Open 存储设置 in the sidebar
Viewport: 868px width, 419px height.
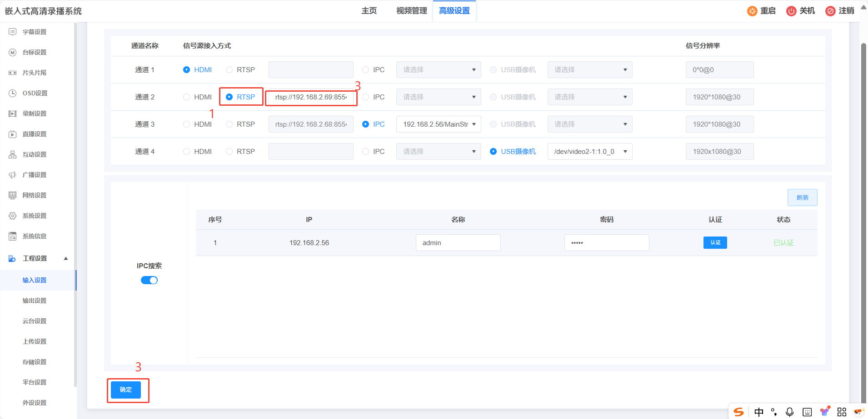[35, 362]
